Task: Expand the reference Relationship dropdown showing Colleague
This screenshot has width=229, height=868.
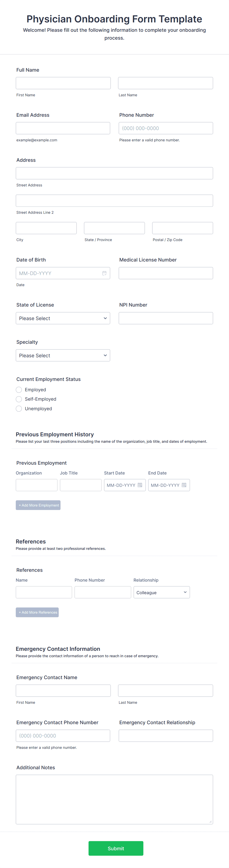Action: click(x=162, y=592)
